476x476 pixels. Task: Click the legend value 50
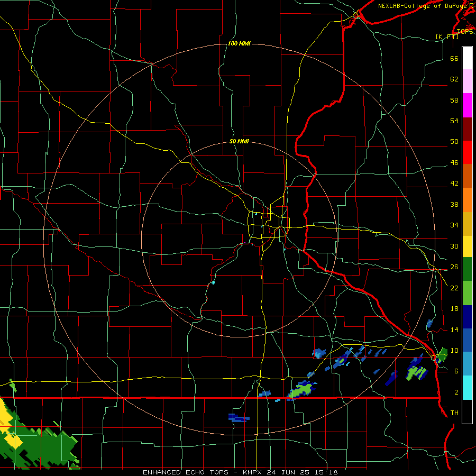tap(454, 141)
